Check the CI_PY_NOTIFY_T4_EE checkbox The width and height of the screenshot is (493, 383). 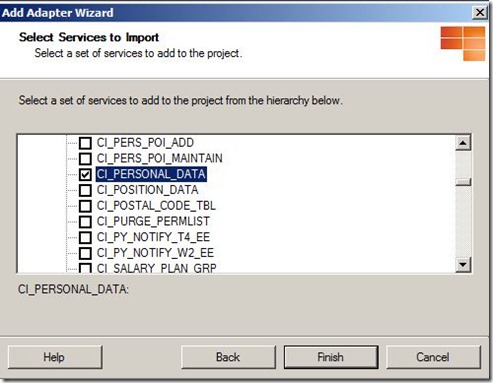click(x=85, y=237)
